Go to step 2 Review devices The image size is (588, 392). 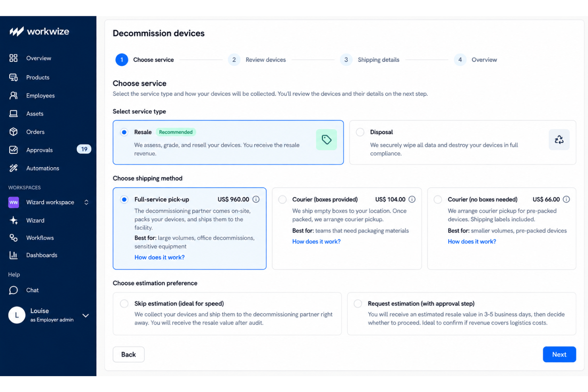coord(257,60)
